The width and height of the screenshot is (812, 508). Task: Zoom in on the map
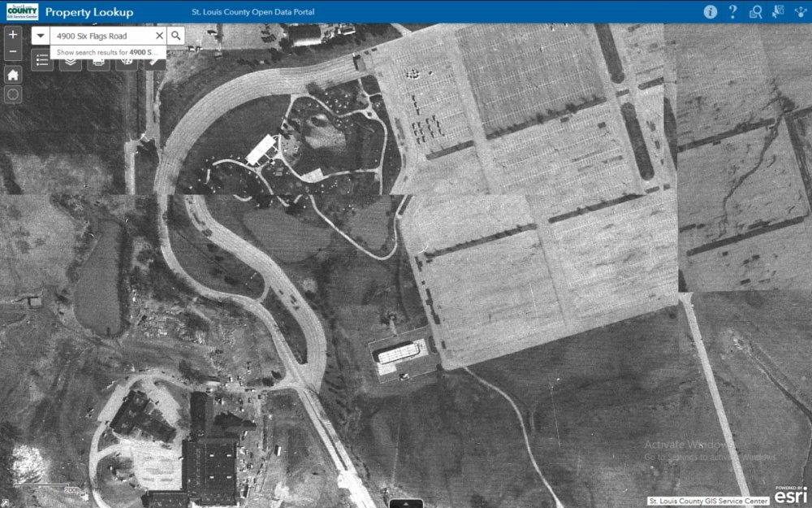pyautogui.click(x=13, y=35)
